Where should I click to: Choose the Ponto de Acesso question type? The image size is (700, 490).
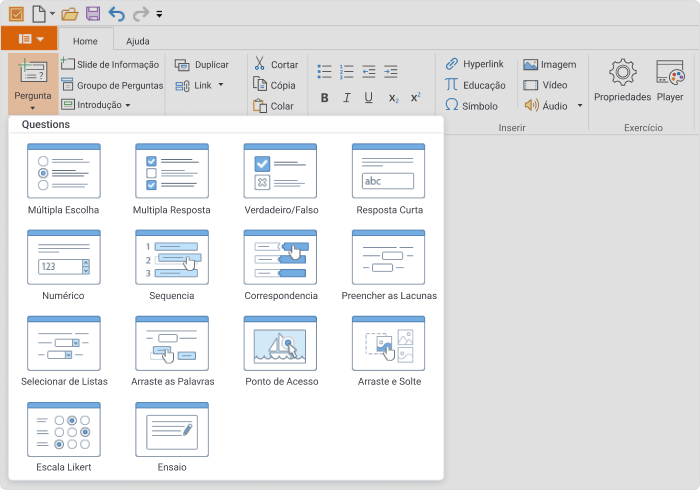pyautogui.click(x=281, y=351)
